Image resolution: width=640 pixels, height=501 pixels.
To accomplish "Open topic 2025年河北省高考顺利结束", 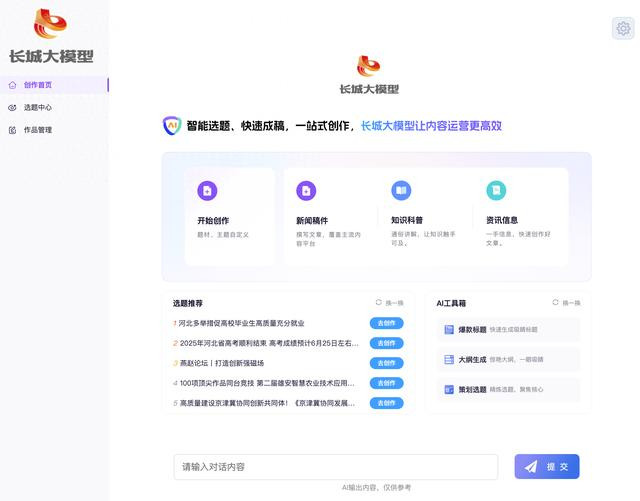I will [x=269, y=343].
